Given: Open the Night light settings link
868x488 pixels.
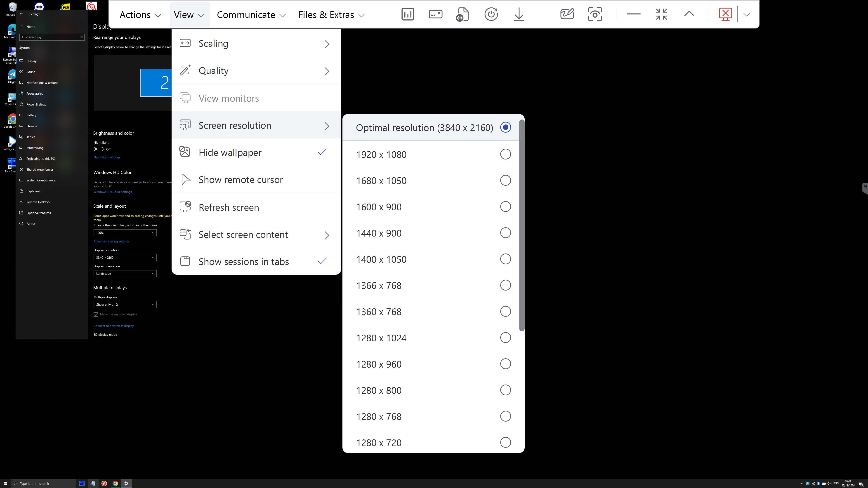Looking at the screenshot, I should (107, 157).
